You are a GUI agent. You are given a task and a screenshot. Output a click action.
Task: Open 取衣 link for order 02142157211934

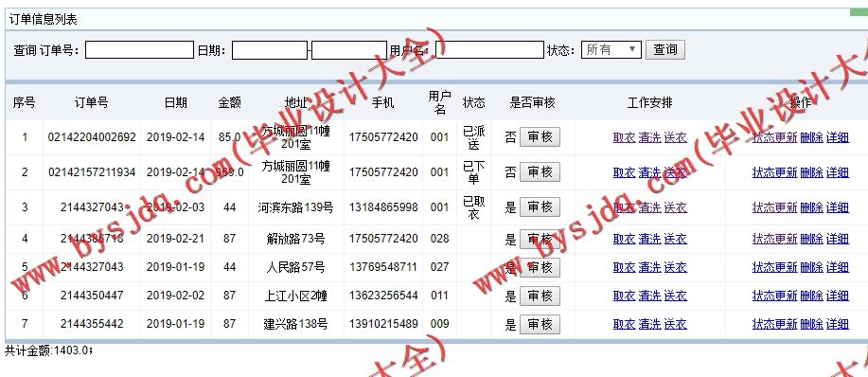(624, 172)
